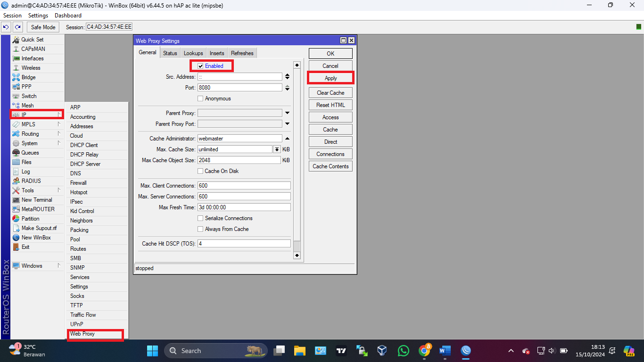Switch to the Refreshes tab

(242, 53)
